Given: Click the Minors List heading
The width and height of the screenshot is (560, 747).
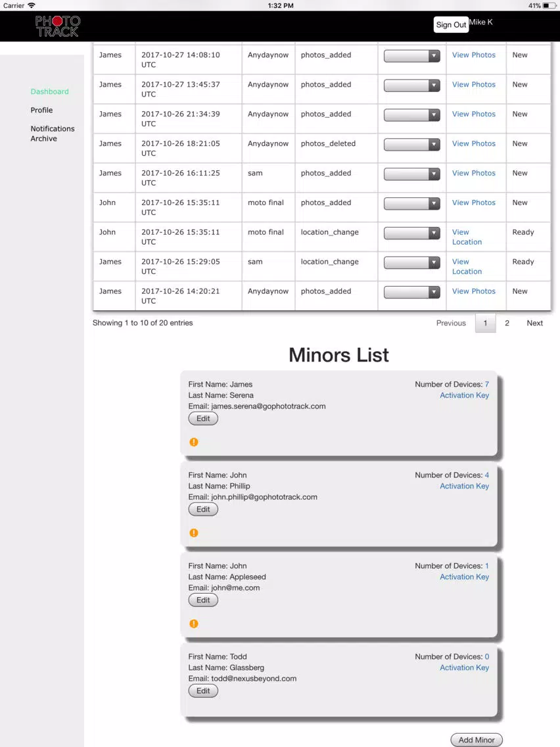Looking at the screenshot, I should pos(338,355).
